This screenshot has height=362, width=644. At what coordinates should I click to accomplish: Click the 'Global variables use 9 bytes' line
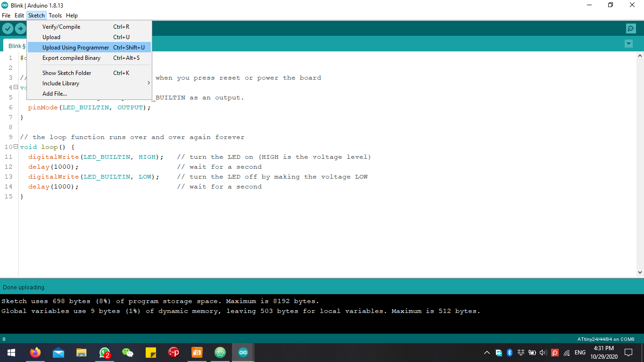tap(241, 311)
